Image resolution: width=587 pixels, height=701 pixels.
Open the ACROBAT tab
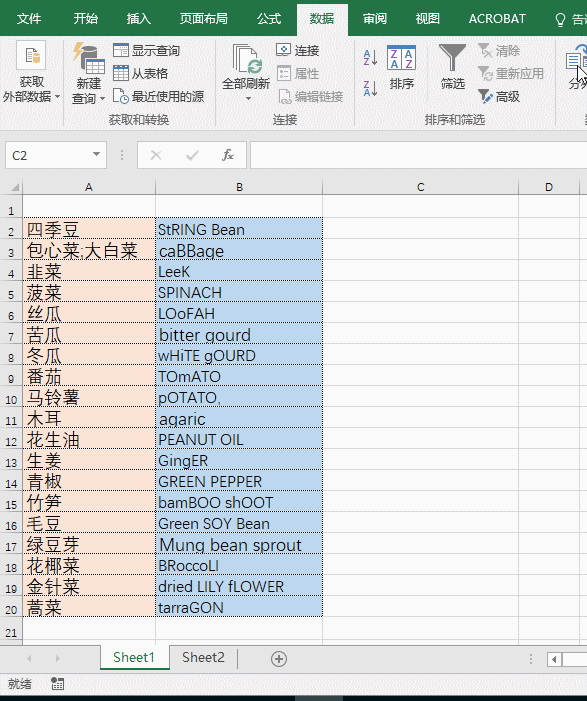coord(497,19)
